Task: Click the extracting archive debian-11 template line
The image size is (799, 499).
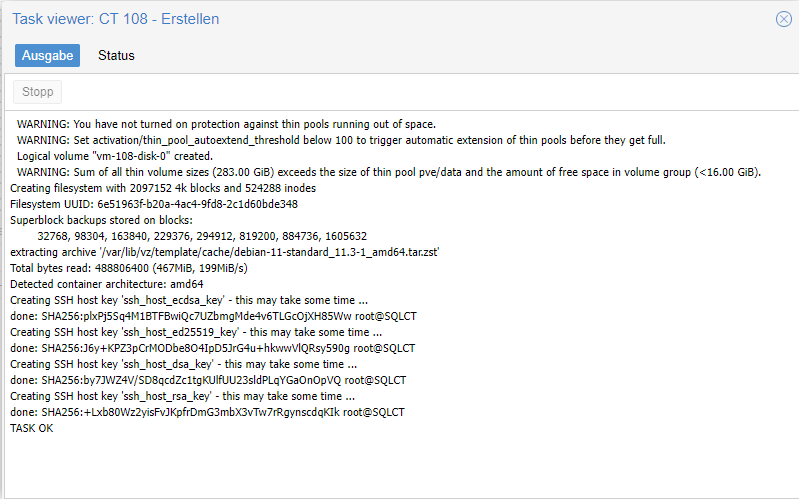Action: click(225, 252)
